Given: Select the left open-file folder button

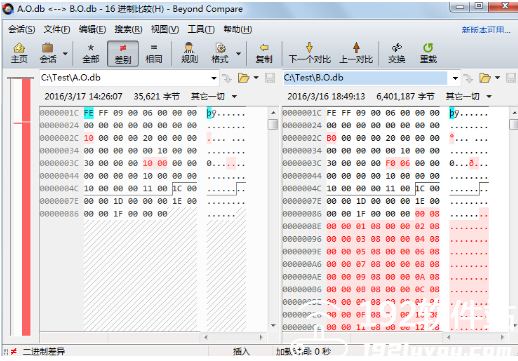Looking at the screenshot, I should 244,78.
